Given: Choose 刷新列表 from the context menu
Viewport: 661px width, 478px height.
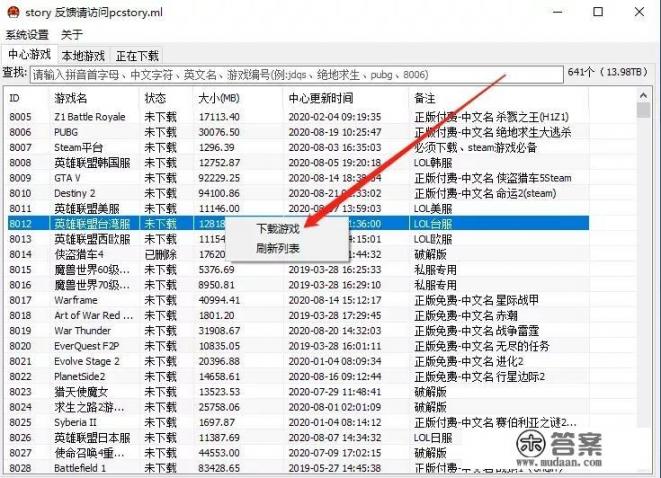Looking at the screenshot, I should (278, 248).
